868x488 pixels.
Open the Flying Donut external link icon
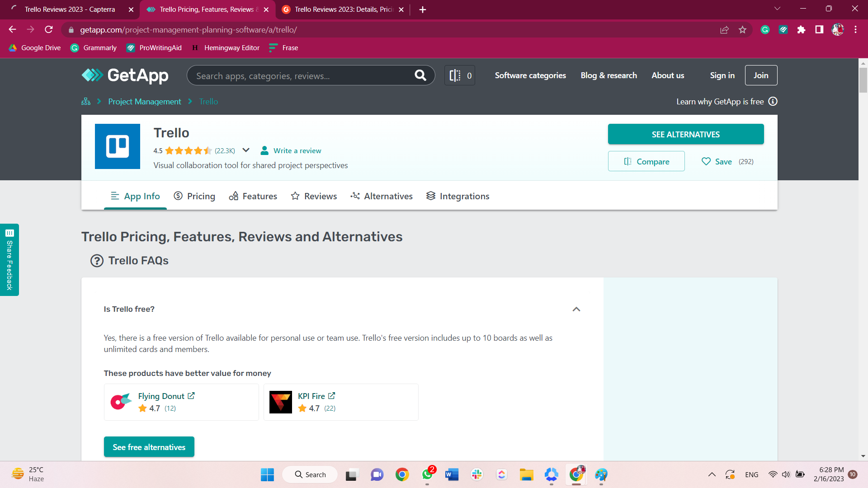click(x=192, y=395)
